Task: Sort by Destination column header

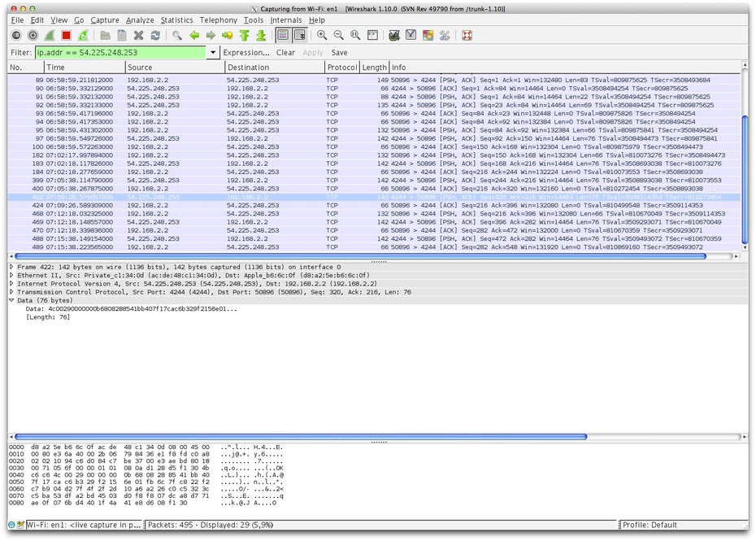Action: coord(275,67)
